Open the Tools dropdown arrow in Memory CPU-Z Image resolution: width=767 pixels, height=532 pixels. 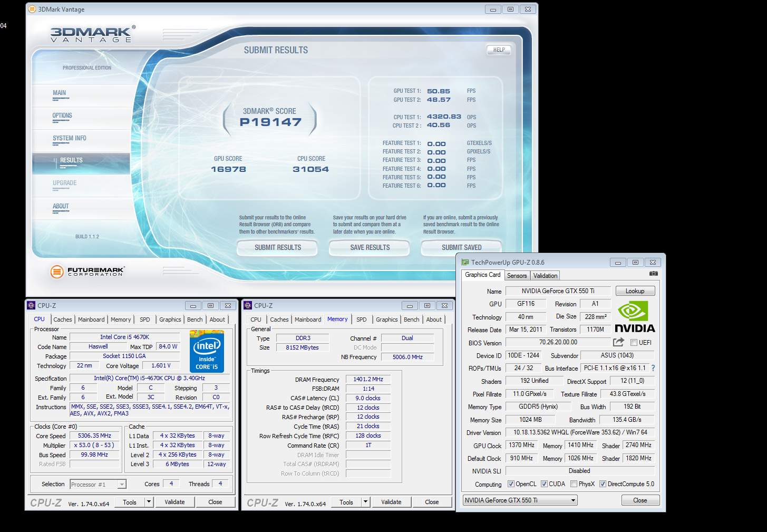click(365, 502)
